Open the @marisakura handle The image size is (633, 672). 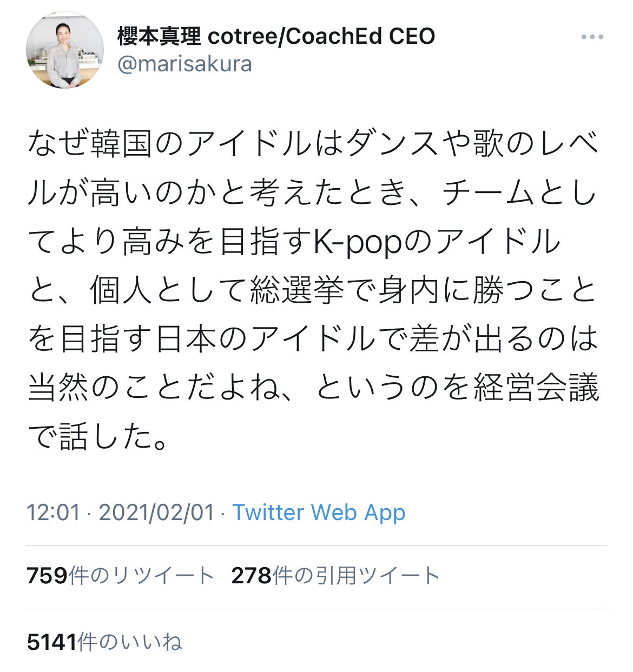click(184, 64)
